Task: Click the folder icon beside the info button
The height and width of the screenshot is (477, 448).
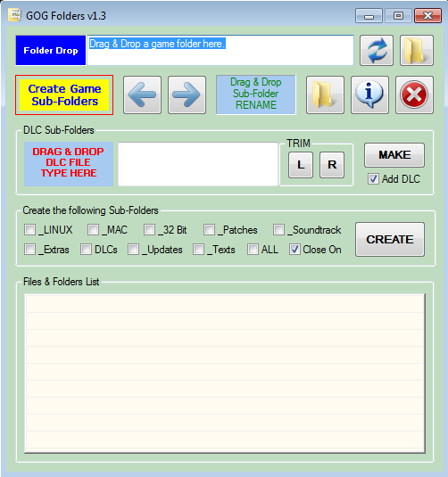Action: (x=325, y=95)
